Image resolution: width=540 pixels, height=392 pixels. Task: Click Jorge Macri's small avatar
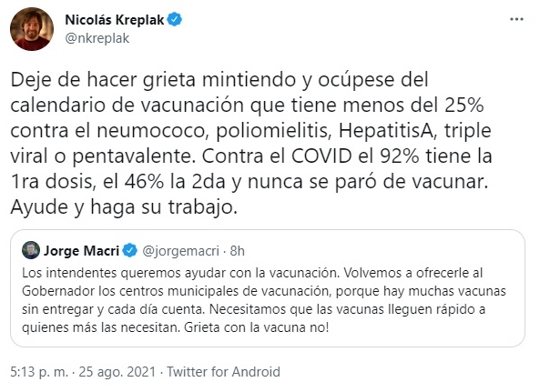[x=31, y=250]
